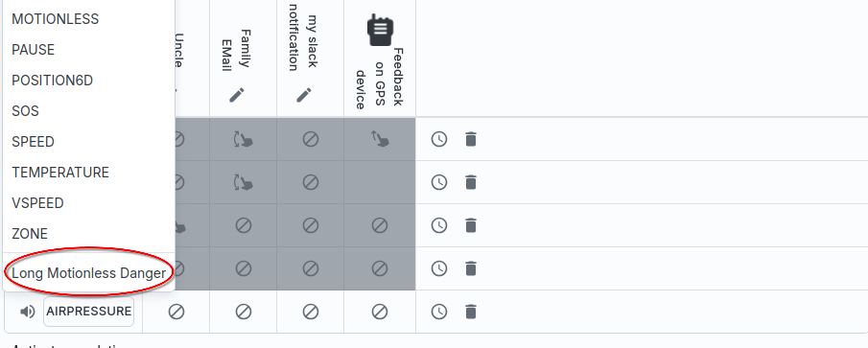
Task: Delete the first row with trash icon
Action: click(471, 139)
